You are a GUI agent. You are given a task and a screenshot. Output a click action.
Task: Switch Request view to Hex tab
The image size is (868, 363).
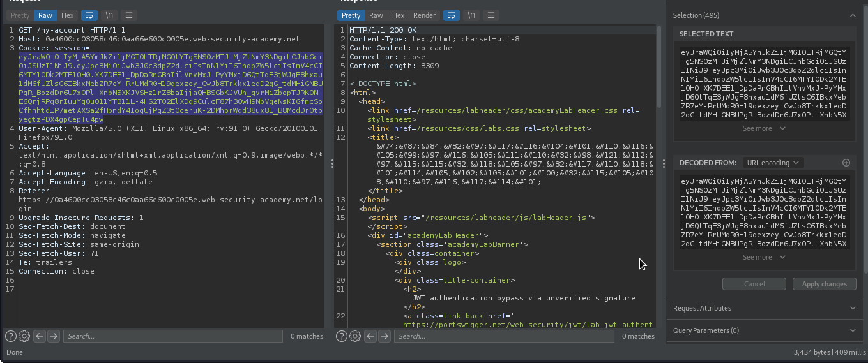[x=67, y=15]
